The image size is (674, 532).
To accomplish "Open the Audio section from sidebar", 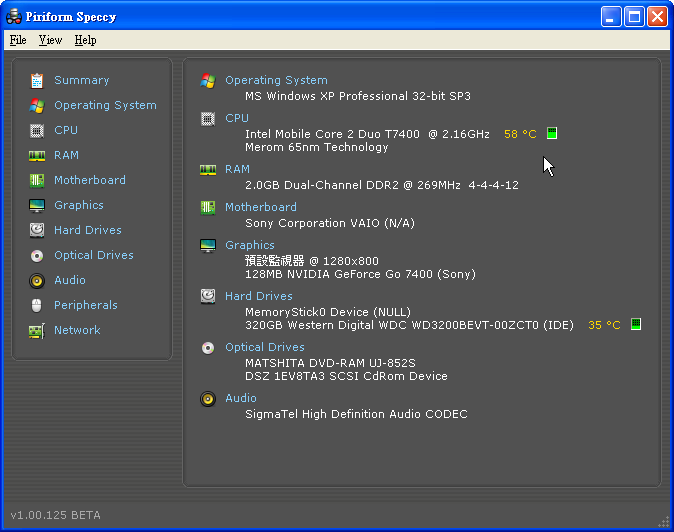I will [x=70, y=280].
